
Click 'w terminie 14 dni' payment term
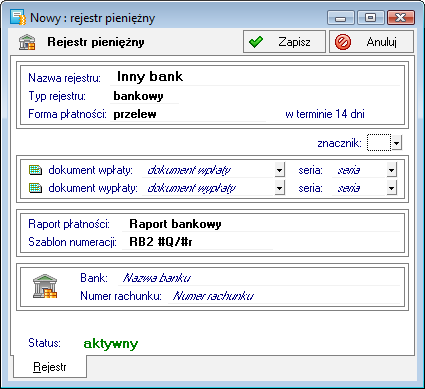tap(325, 114)
